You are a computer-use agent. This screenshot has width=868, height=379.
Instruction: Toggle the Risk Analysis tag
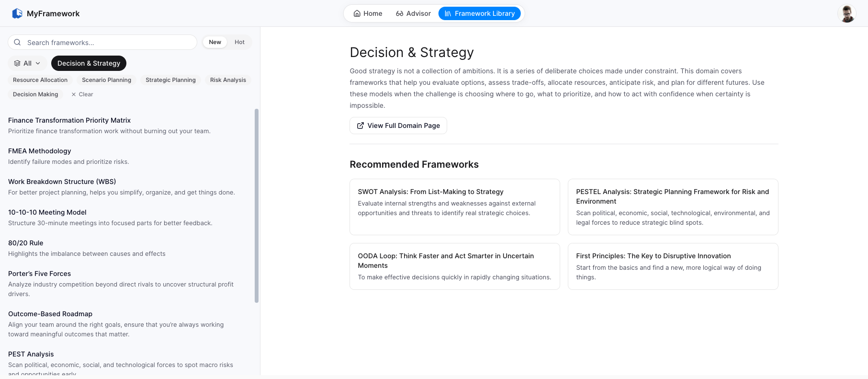pos(228,80)
